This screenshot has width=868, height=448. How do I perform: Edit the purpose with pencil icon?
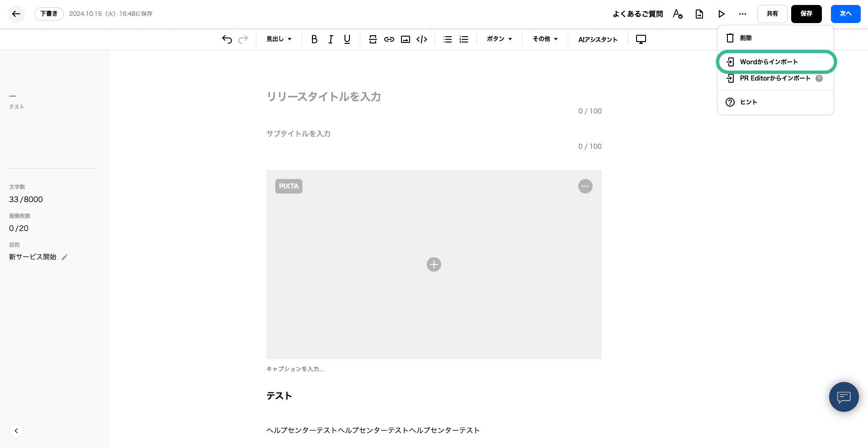65,257
